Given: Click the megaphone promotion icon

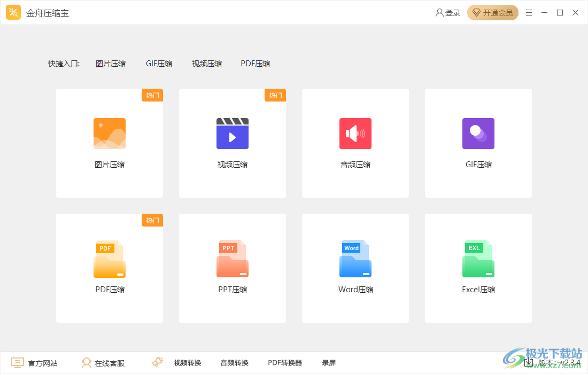Looking at the screenshot, I should 158,362.
